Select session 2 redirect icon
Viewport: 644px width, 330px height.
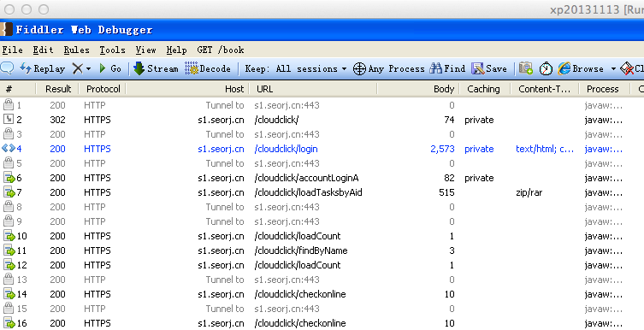[x=9, y=120]
